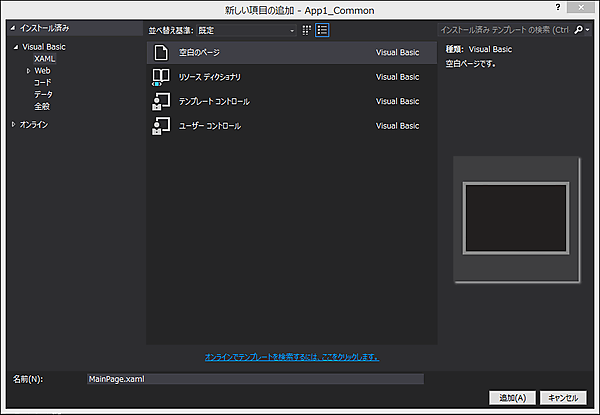The image size is (600, 415).
Task: Switch to list view layout
Action: (322, 30)
